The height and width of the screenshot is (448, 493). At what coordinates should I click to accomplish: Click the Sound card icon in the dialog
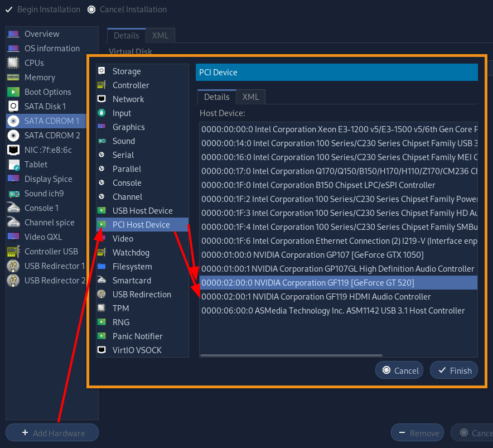pos(101,141)
